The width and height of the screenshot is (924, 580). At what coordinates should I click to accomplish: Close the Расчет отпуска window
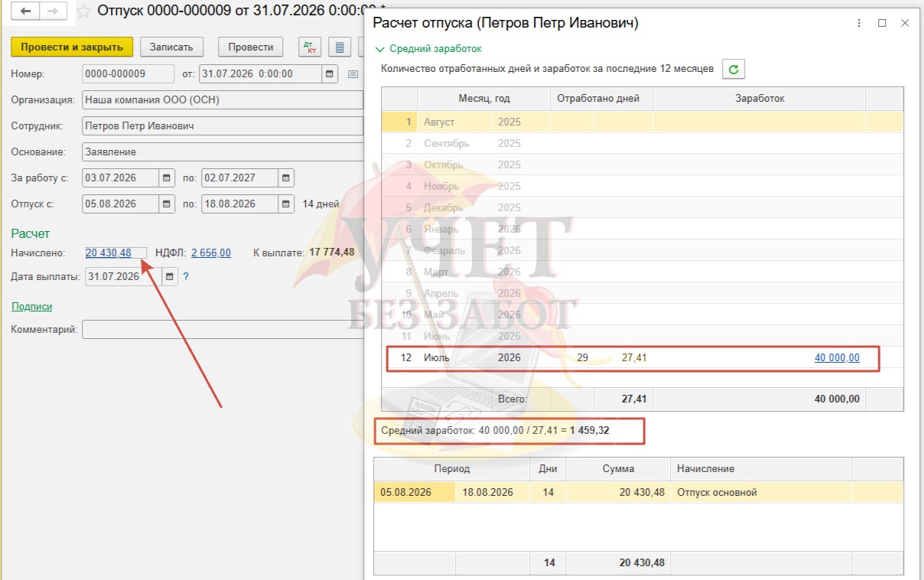pyautogui.click(x=906, y=24)
